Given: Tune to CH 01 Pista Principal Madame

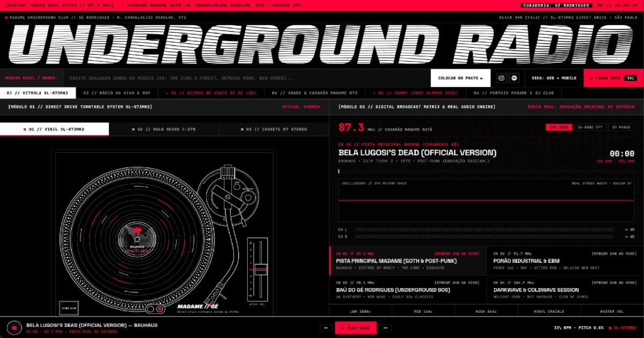Looking at the screenshot, I should pos(408,261).
